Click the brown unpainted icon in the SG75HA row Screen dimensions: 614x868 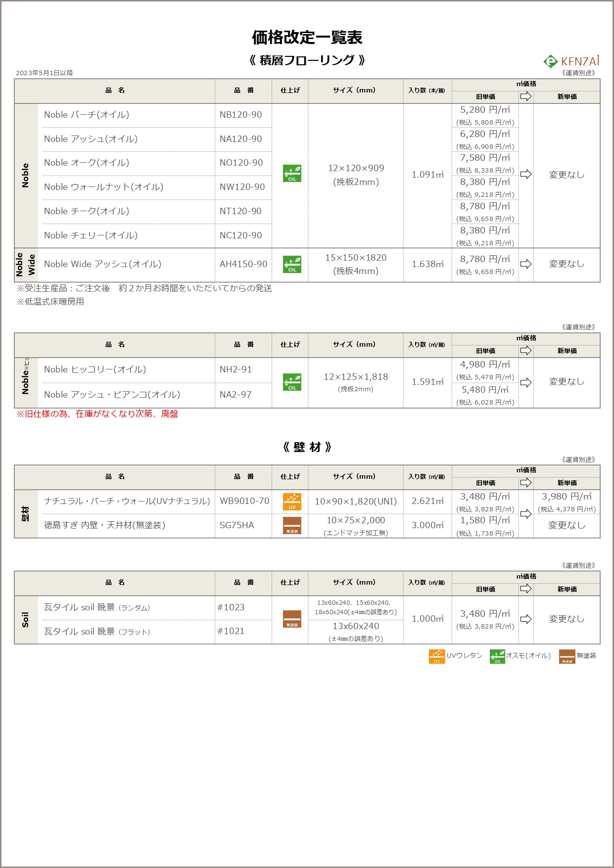tap(292, 525)
